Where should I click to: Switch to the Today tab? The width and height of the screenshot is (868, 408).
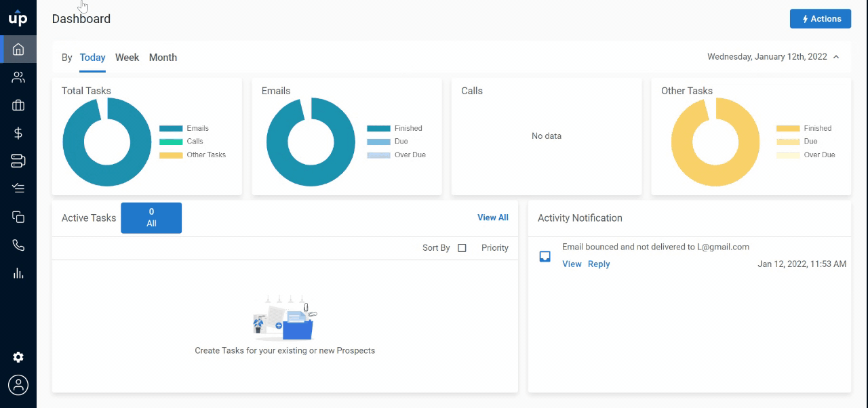click(92, 58)
